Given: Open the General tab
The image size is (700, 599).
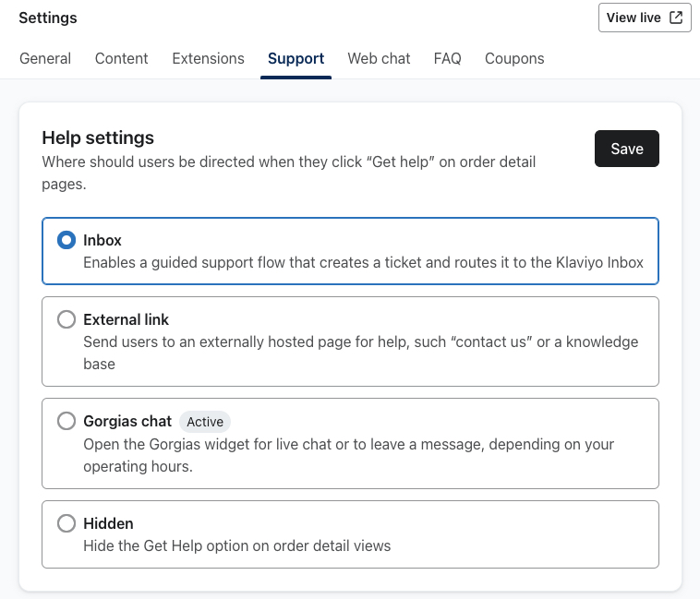Looking at the screenshot, I should coord(45,58).
